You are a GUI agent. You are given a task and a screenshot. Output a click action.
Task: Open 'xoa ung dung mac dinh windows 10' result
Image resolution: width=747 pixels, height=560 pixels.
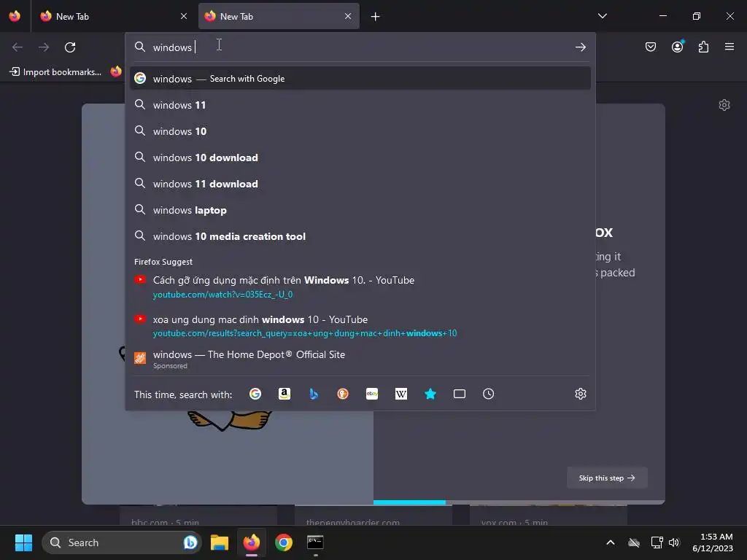(x=360, y=326)
